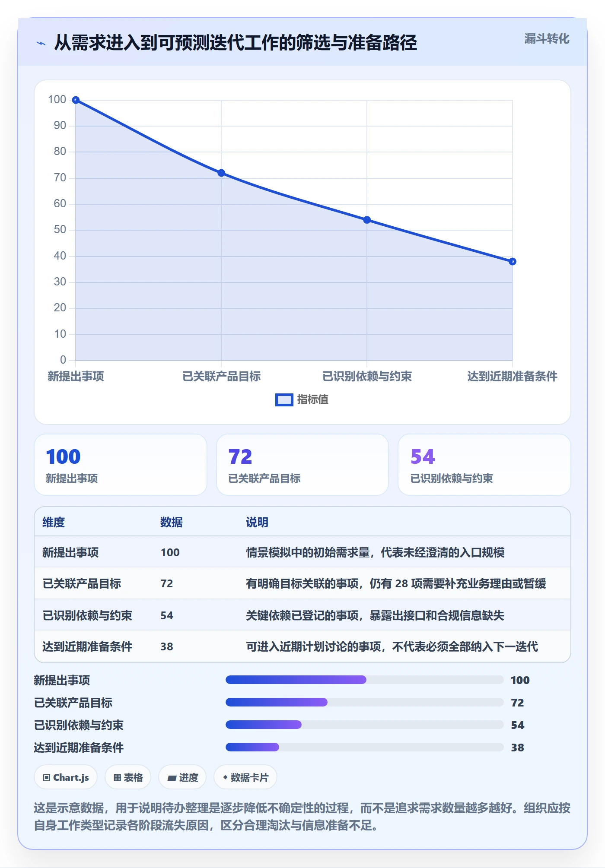The height and width of the screenshot is (868, 605).
Task: Click the 进度 chip
Action: pos(182,777)
